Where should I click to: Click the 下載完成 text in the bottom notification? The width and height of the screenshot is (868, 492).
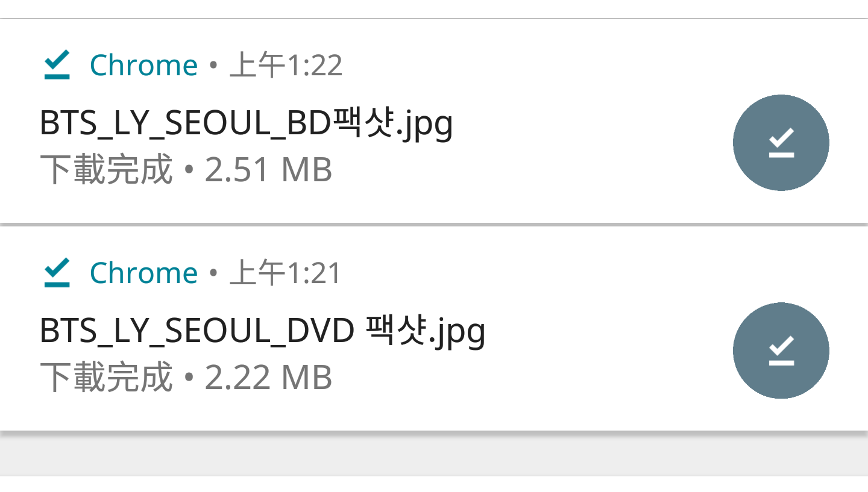tap(107, 377)
